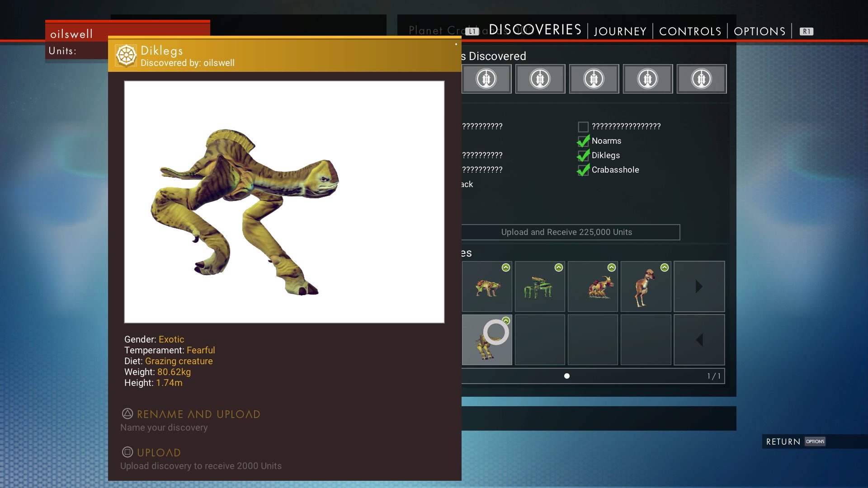Select the last waypoint beacon icon

click(x=701, y=79)
